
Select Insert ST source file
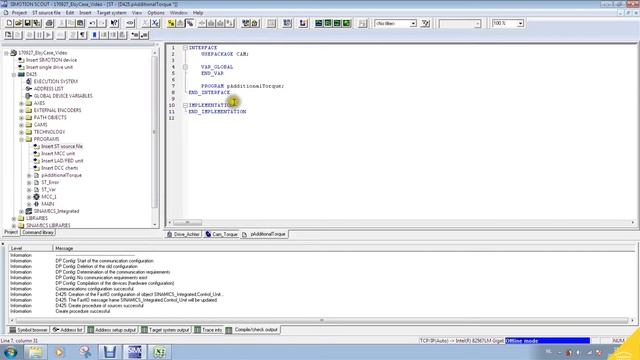coord(62,146)
